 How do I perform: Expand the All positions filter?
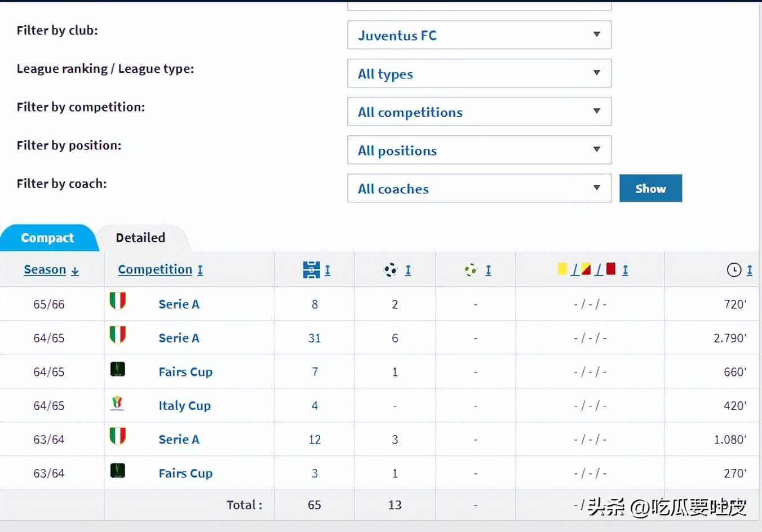point(479,150)
